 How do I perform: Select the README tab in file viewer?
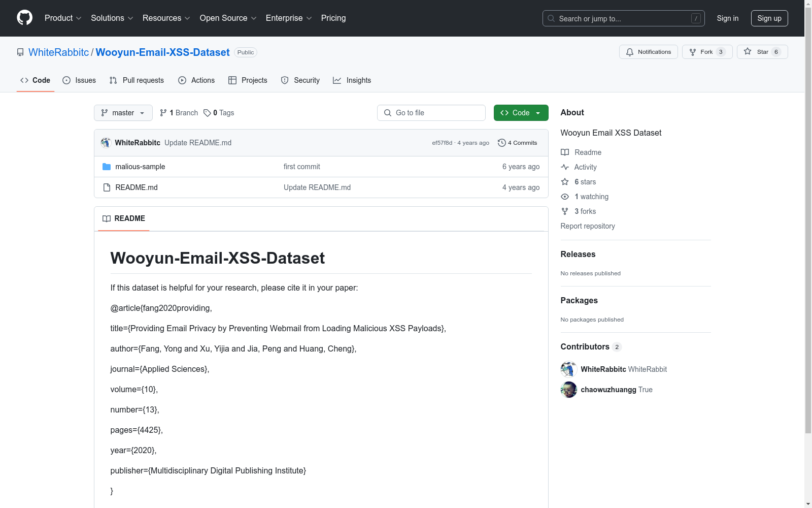(x=124, y=218)
